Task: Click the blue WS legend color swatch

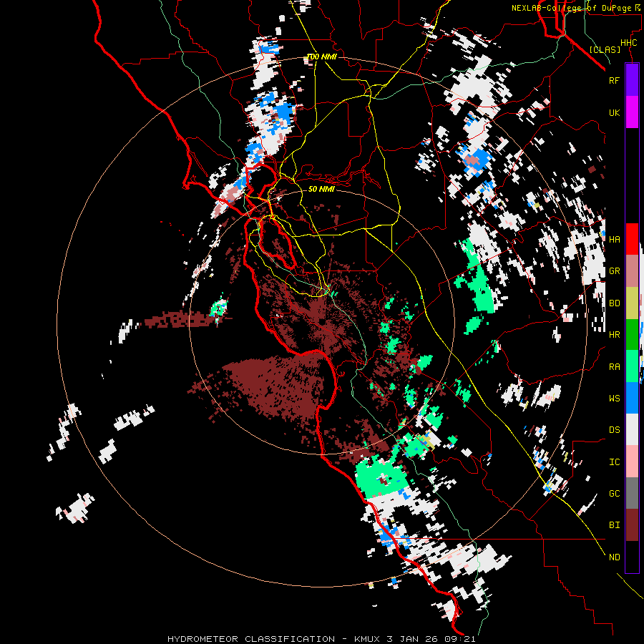Action: point(632,398)
